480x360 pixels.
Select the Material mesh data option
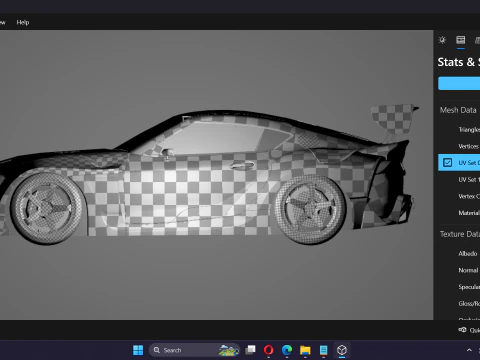[x=469, y=213]
